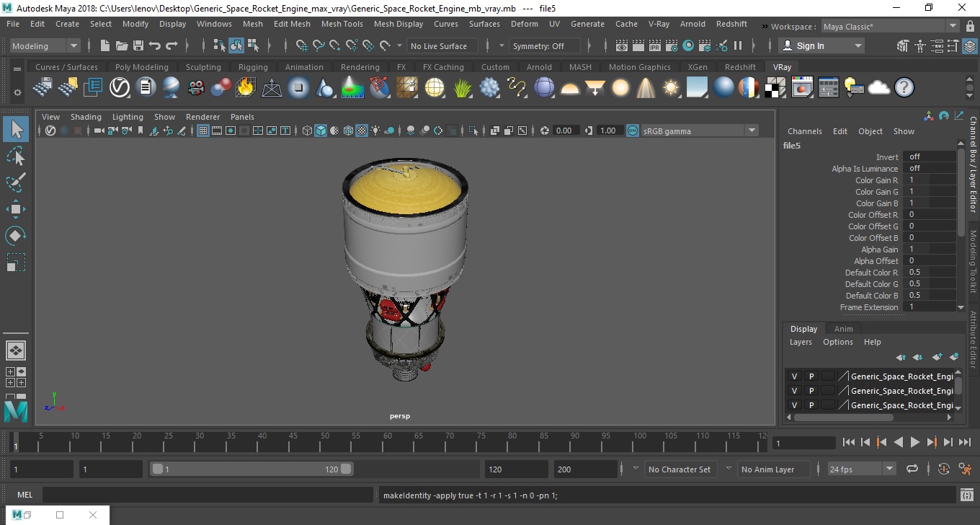
Task: Play animation backwards
Action: coord(898,442)
